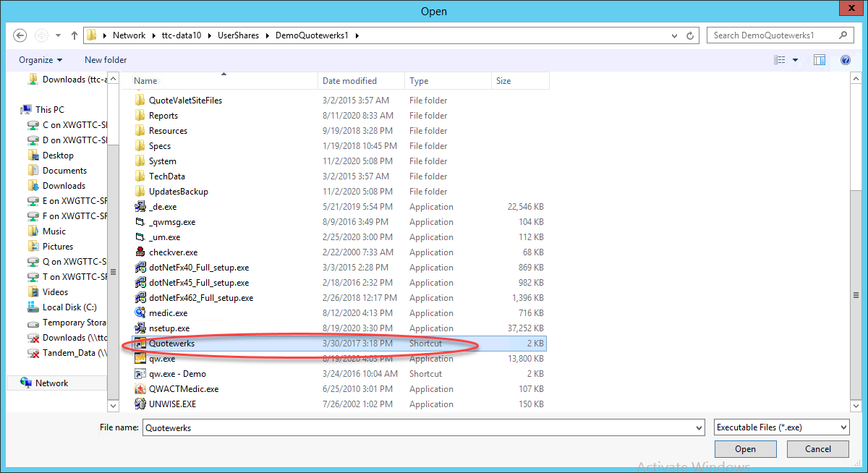Select the nsetup.exe file icon
This screenshot has height=473, width=868.
coord(140,328)
